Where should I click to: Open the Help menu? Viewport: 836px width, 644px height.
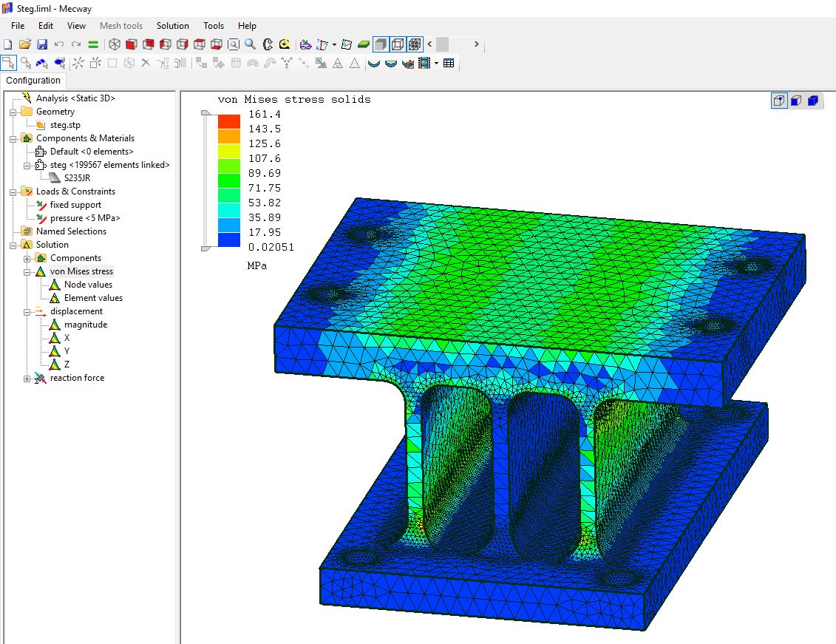click(x=247, y=26)
